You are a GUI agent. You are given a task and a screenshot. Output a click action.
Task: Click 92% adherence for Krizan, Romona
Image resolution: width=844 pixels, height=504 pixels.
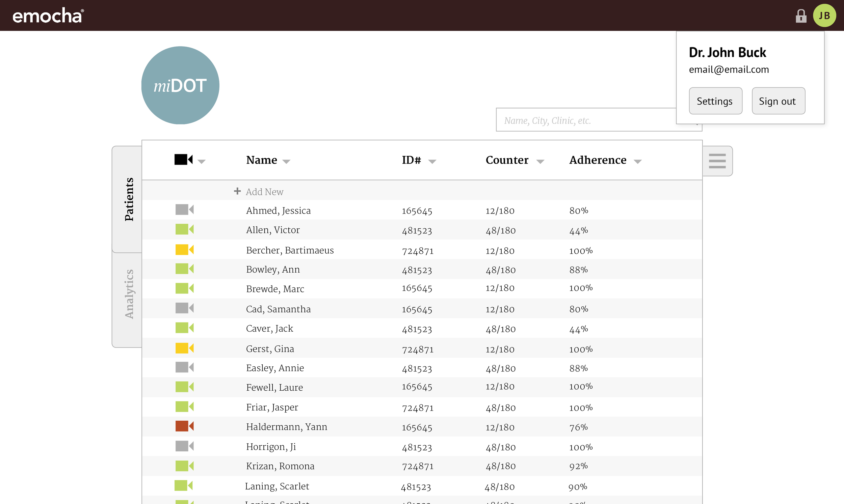click(578, 466)
